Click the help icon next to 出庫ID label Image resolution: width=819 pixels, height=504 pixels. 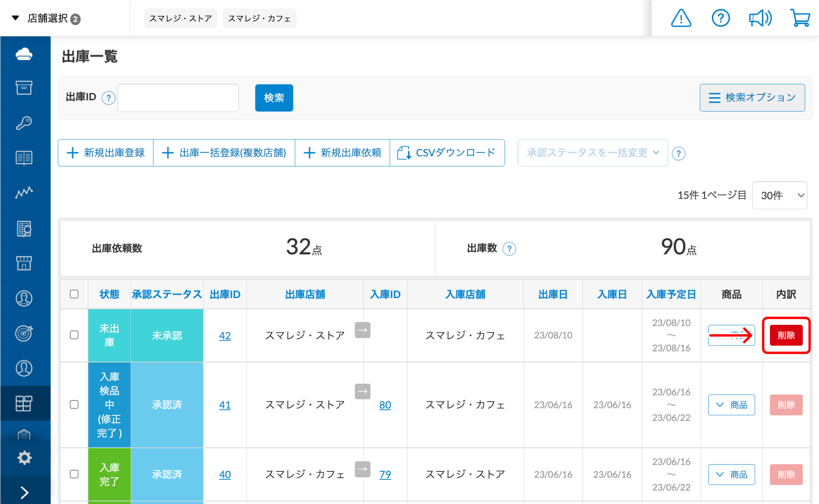(108, 98)
